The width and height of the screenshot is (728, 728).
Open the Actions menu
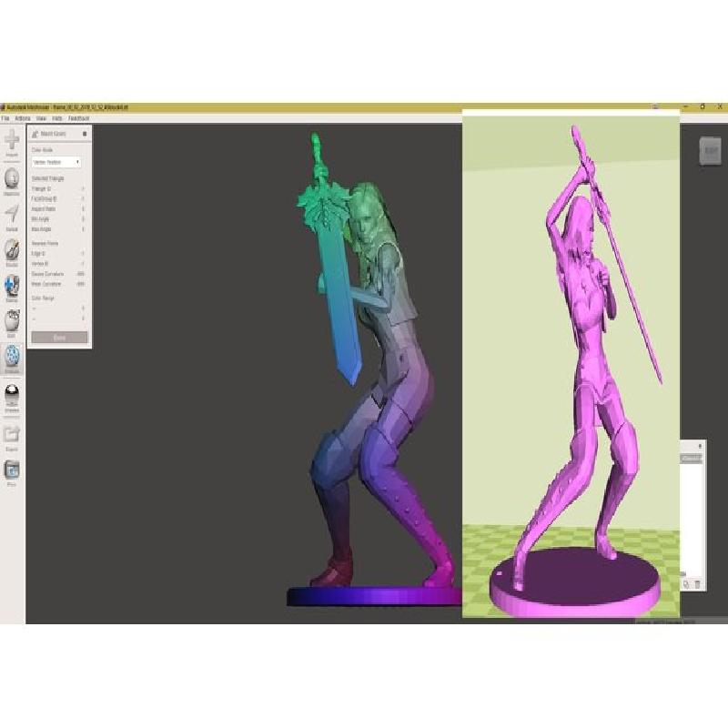pyautogui.click(x=23, y=118)
